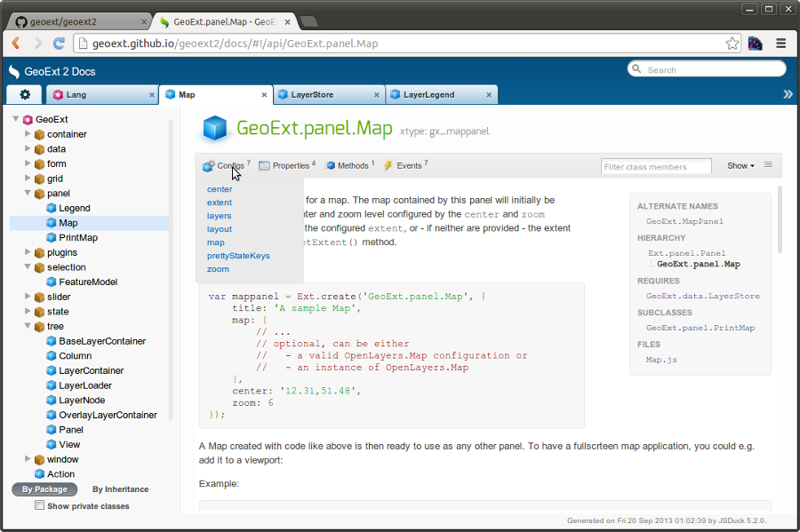Click the Legend class icon in tree

pos(51,208)
